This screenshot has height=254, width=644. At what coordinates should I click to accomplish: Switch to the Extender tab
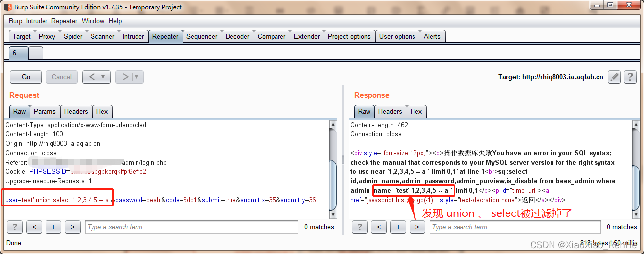[x=307, y=36]
